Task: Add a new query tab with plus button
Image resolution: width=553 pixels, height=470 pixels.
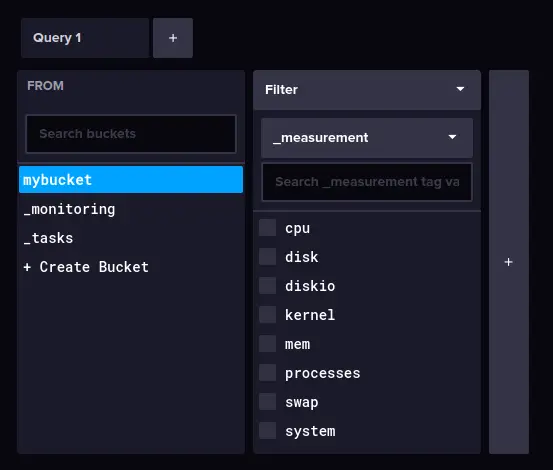Action: (x=173, y=38)
